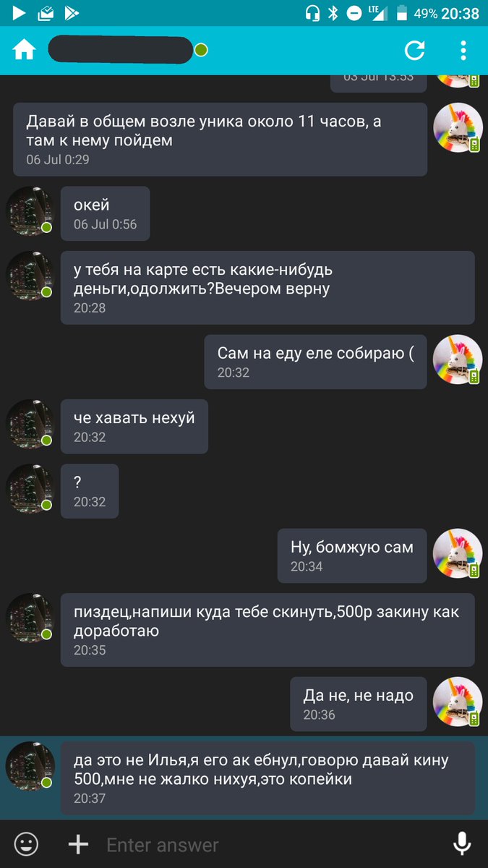The width and height of the screenshot is (488, 868).
Task: Tap the plus attachment icon
Action: (78, 844)
